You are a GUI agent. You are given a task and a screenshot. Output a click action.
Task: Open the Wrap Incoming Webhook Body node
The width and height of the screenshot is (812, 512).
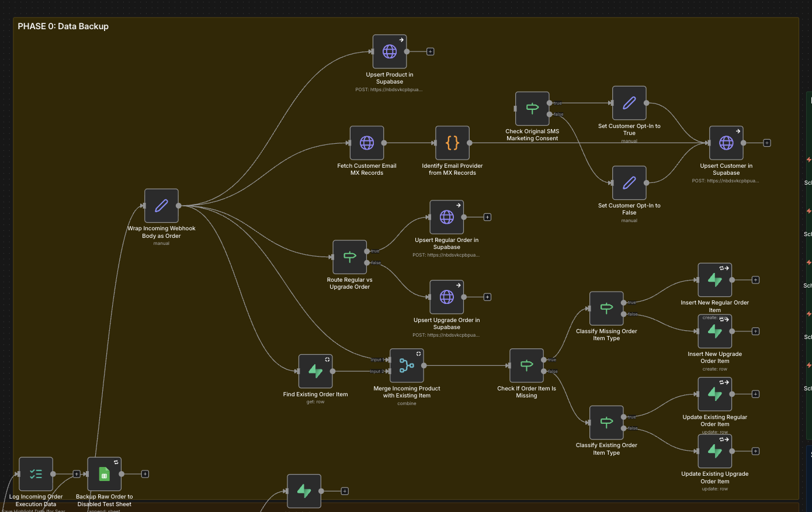click(x=161, y=206)
